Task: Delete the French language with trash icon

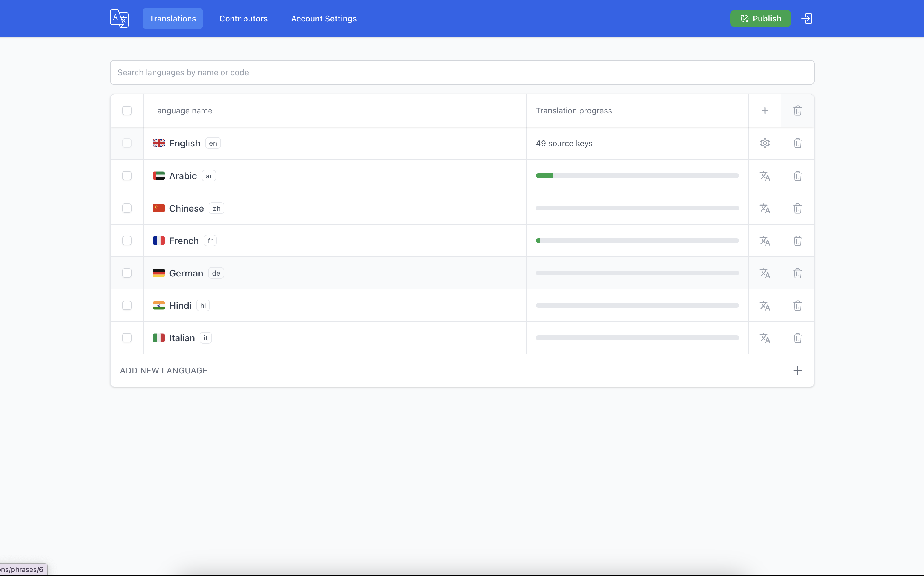Action: click(x=797, y=241)
